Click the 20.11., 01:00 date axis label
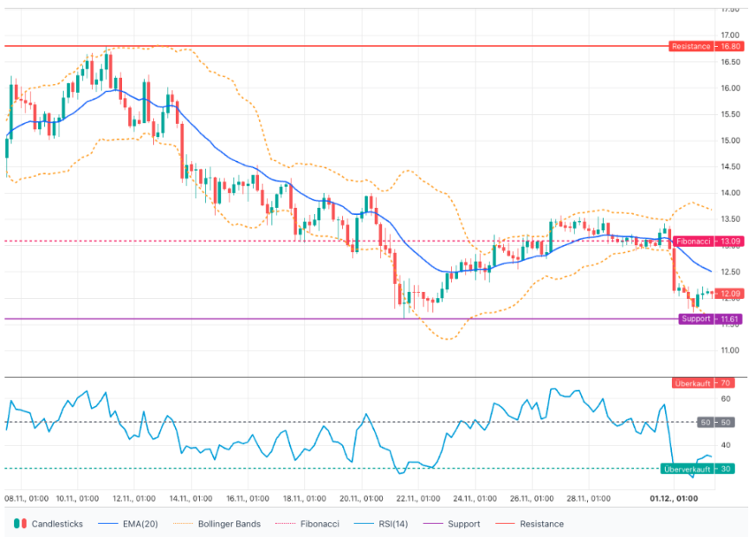756x537 pixels. 363,499
